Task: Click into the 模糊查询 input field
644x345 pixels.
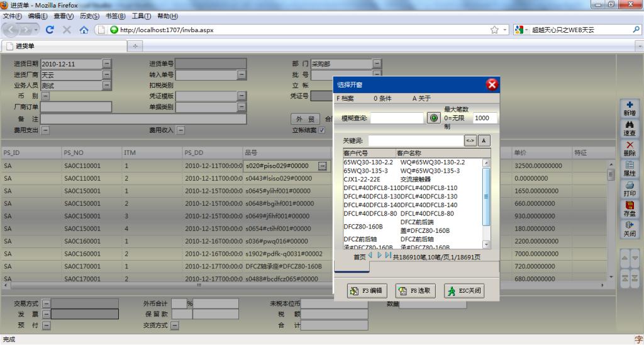Action: (396, 118)
